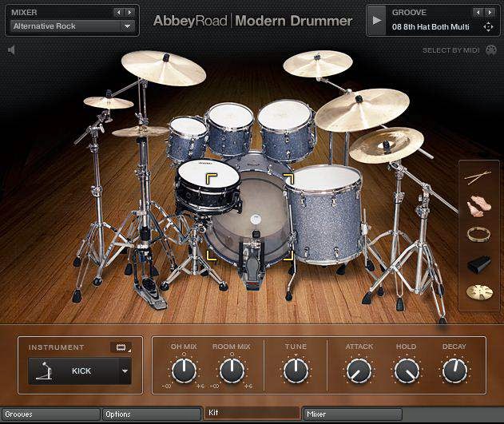Click the GROOVE label
The width and height of the screenshot is (504, 424).
tap(409, 13)
